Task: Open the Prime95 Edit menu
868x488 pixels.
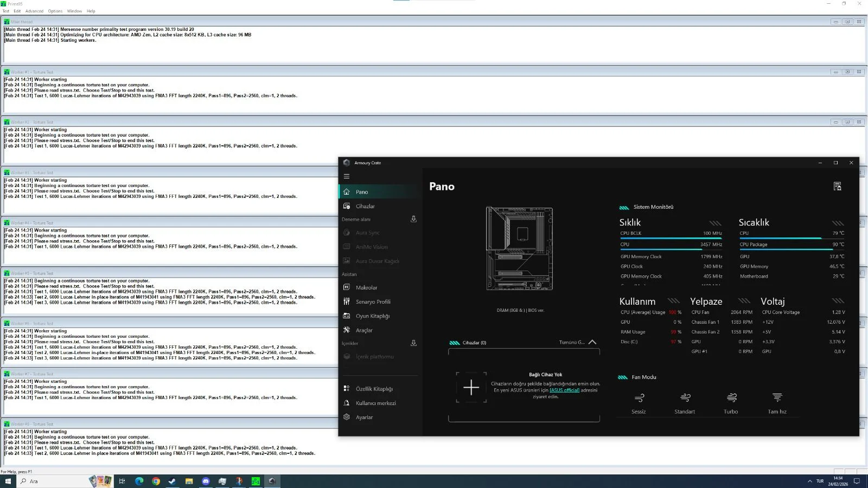Action: [x=17, y=11]
